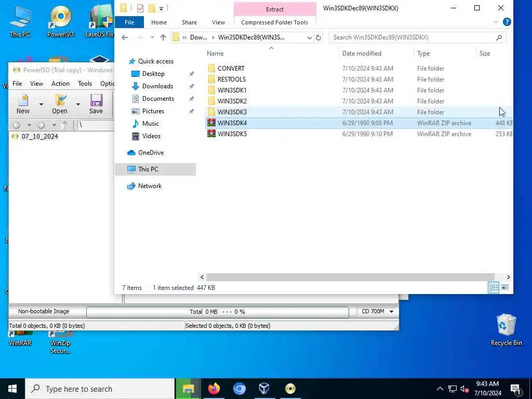Open the Extract Compressed Folder Tools tab
This screenshot has height=399, width=532.
(275, 9)
